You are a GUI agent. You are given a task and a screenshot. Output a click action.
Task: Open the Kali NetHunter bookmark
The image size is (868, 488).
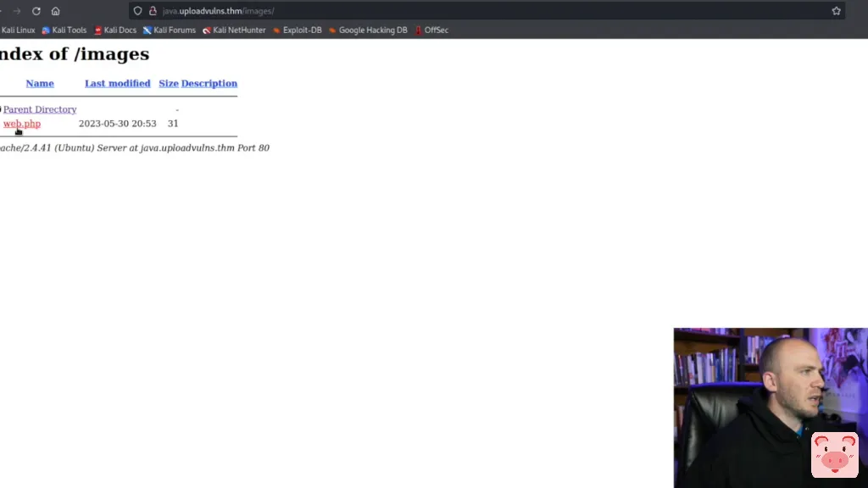coord(234,30)
